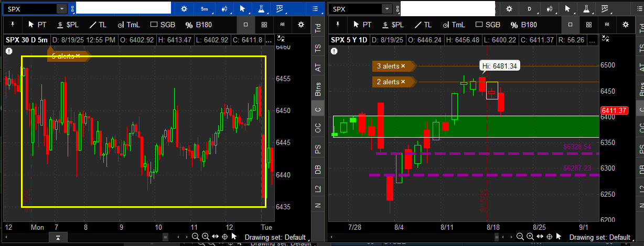Dismiss the '2 alerts' tag on right chart
The image size is (644, 246).
(403, 82)
